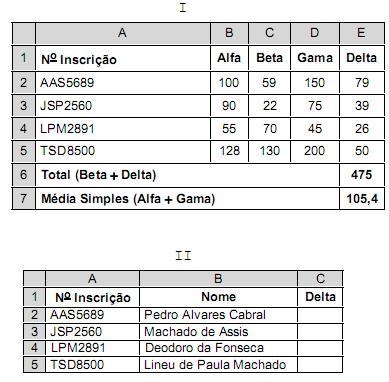Click the Alfa header cell
The image size is (389, 382).
[229, 58]
